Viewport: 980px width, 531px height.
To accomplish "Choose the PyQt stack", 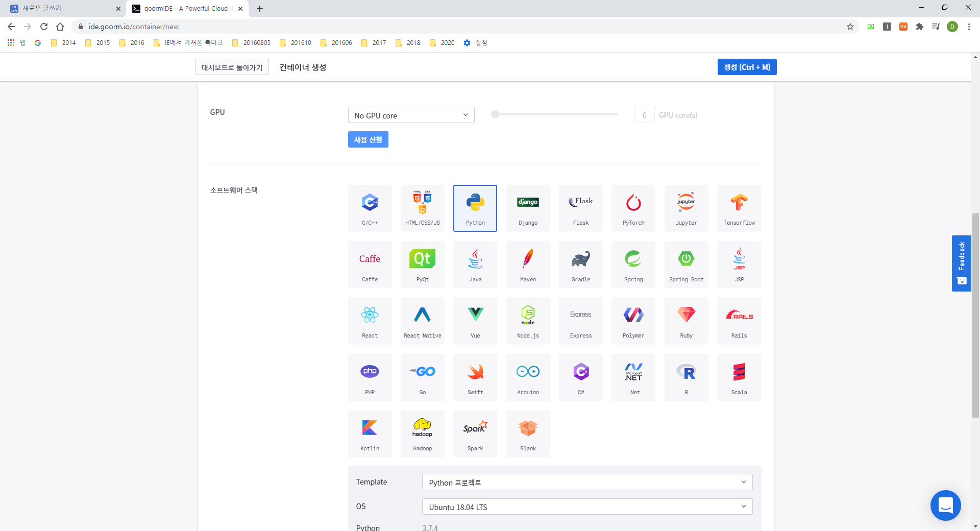I will [423, 264].
